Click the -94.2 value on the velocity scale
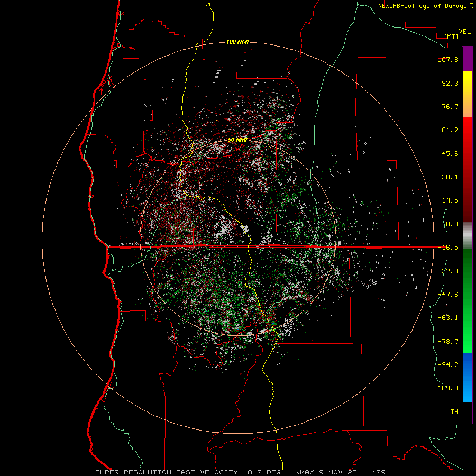Screen dimensions: 476x476 coord(448,365)
